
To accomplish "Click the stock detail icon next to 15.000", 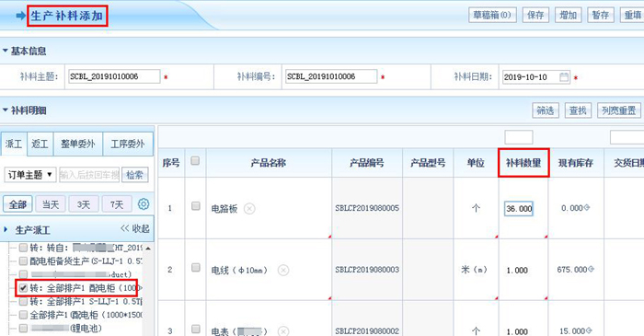I will click(589, 330).
